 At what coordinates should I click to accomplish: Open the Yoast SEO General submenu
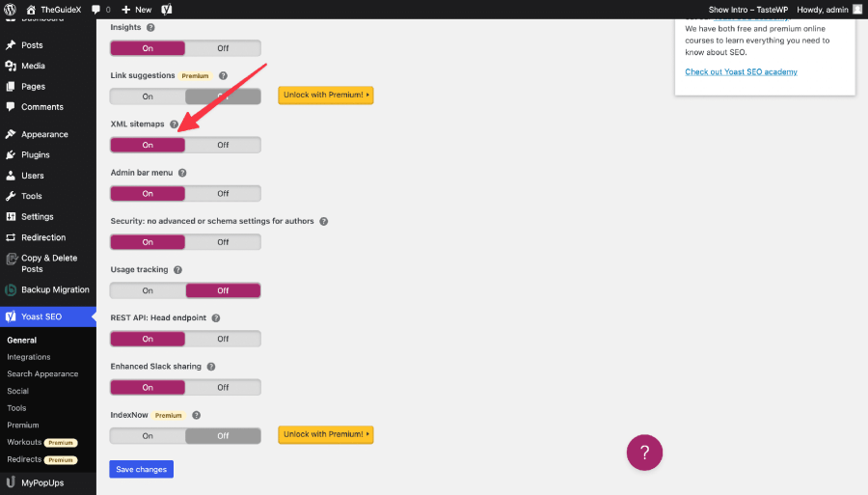coord(21,340)
